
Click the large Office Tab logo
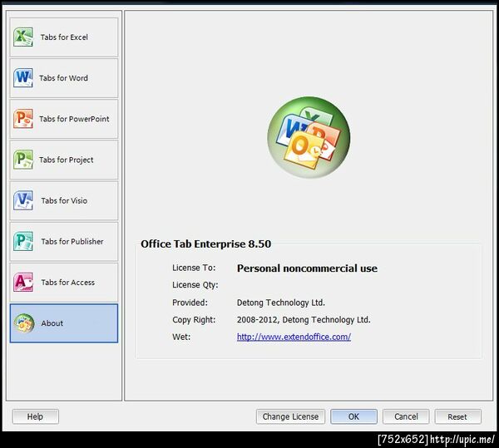click(309, 137)
